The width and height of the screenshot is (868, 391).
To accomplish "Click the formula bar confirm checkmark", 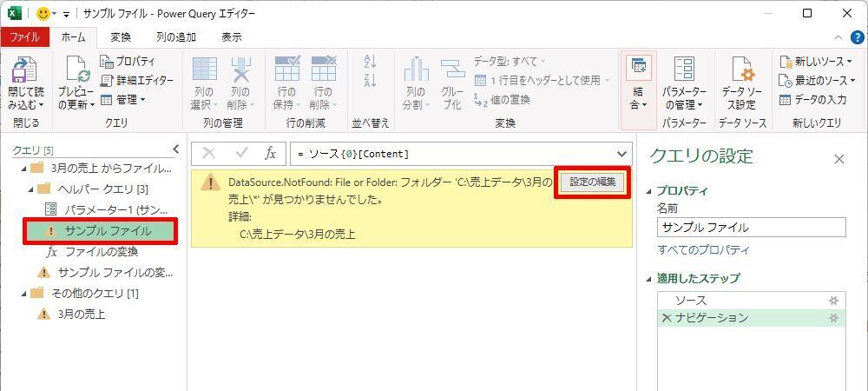I will 241,154.
